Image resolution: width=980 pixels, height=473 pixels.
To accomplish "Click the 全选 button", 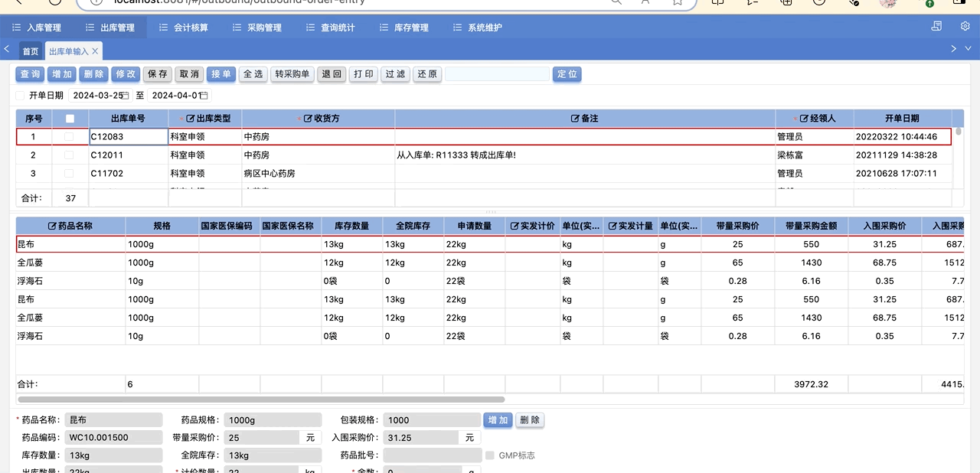I will click(253, 74).
